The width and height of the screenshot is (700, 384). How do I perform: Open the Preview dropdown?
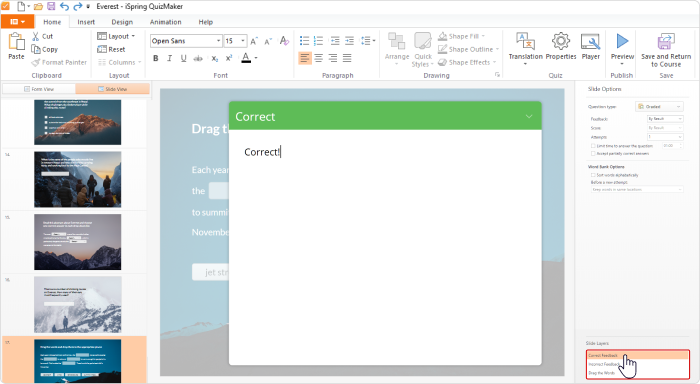622,63
